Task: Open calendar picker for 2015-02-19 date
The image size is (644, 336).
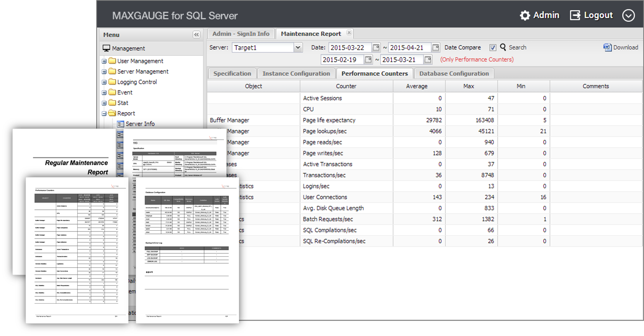Action: click(368, 59)
